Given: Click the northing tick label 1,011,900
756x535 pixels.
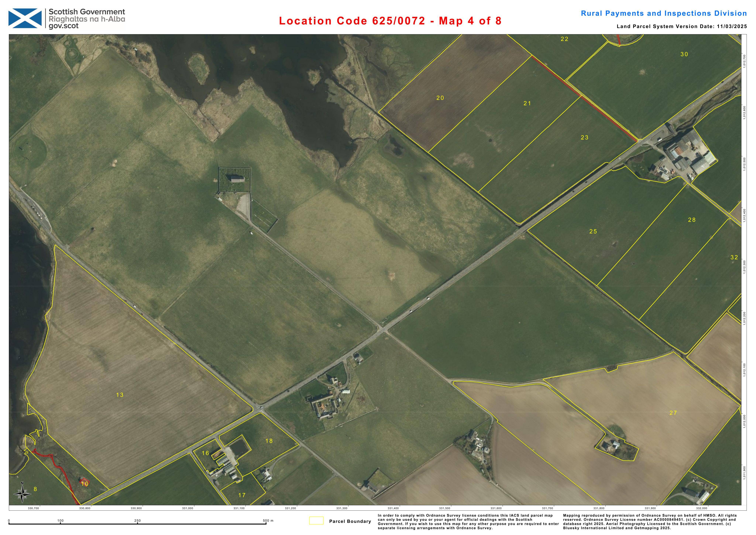Looking at the screenshot, I should pyautogui.click(x=744, y=473).
